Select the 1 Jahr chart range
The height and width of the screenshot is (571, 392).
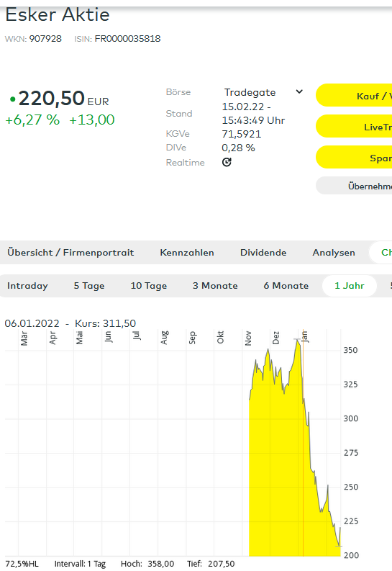click(350, 286)
